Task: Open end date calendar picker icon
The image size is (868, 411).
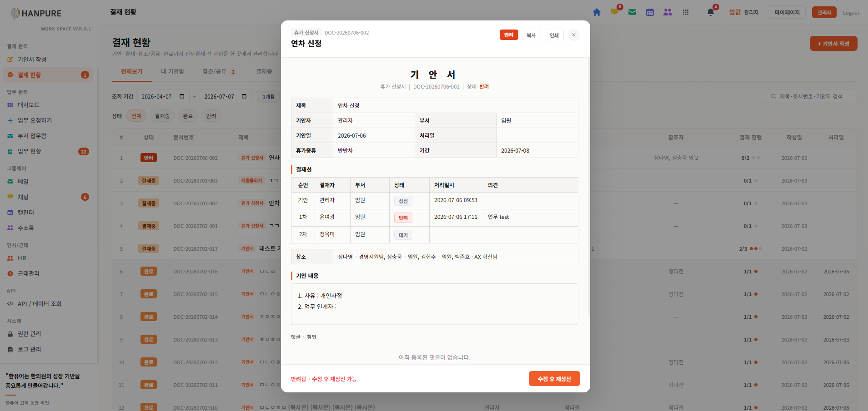Action: [x=244, y=96]
